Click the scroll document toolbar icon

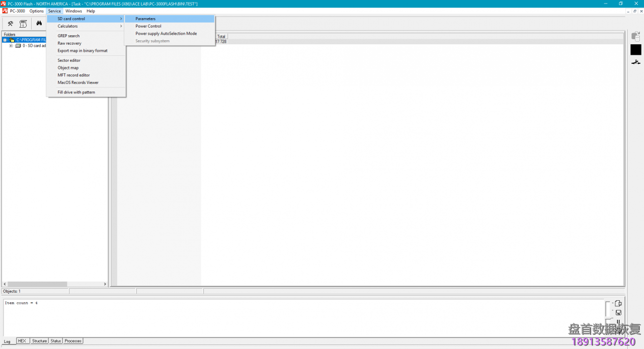point(23,24)
